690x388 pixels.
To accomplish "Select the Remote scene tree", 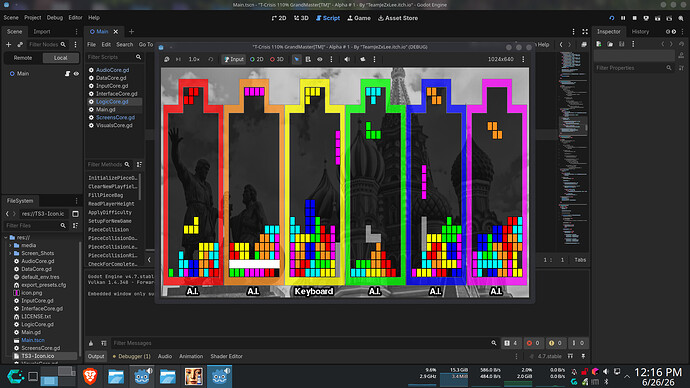I will coord(23,58).
